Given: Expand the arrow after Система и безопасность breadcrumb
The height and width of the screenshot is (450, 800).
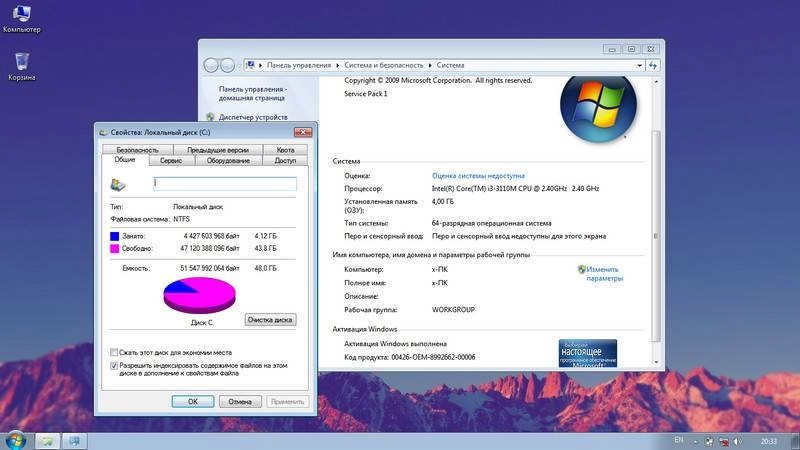Looking at the screenshot, I should pos(430,65).
